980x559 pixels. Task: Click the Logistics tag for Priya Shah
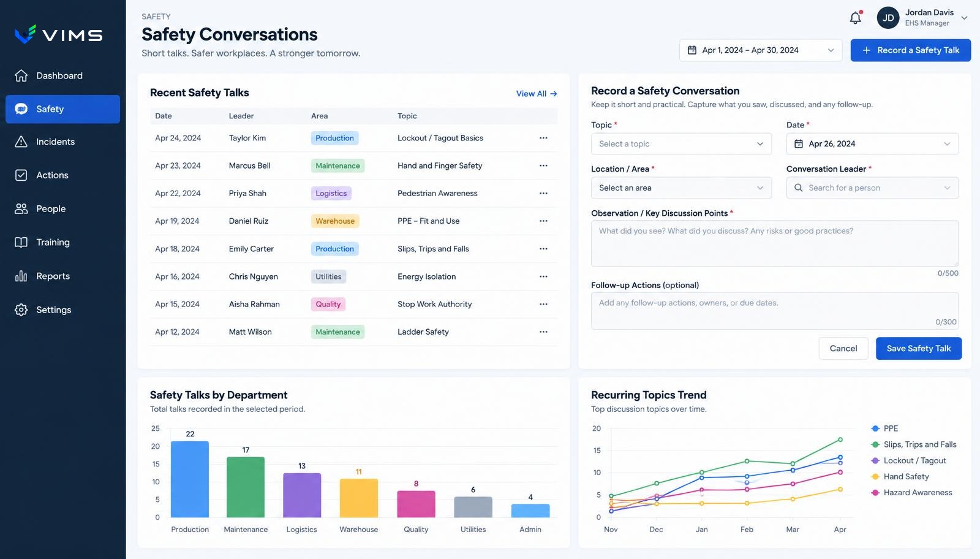[x=331, y=193]
